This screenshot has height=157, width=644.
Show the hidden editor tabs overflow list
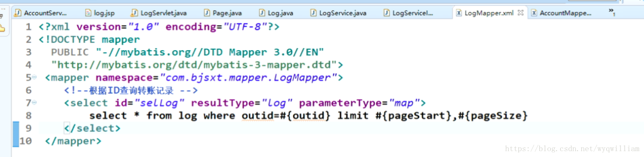(x=612, y=12)
